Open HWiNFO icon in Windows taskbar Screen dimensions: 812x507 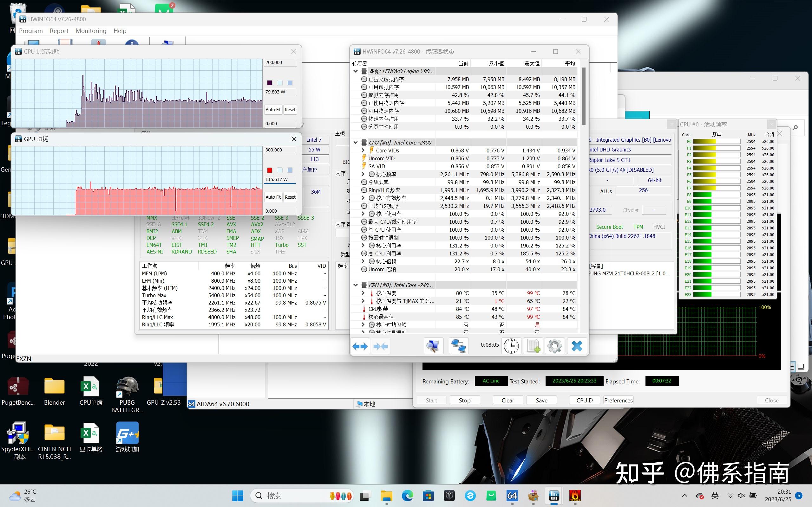click(554, 495)
